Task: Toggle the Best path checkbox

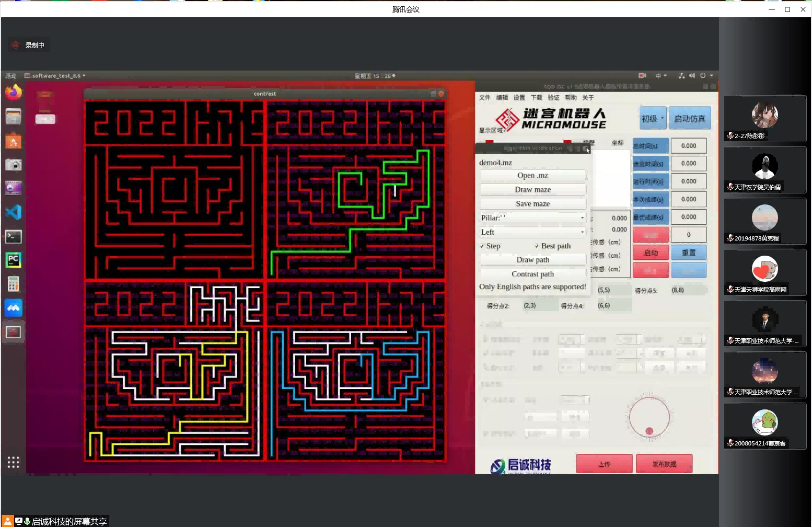Action: (x=537, y=246)
